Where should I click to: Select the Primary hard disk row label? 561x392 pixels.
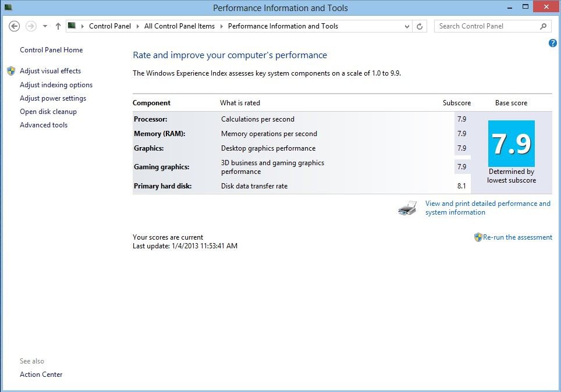tap(162, 186)
